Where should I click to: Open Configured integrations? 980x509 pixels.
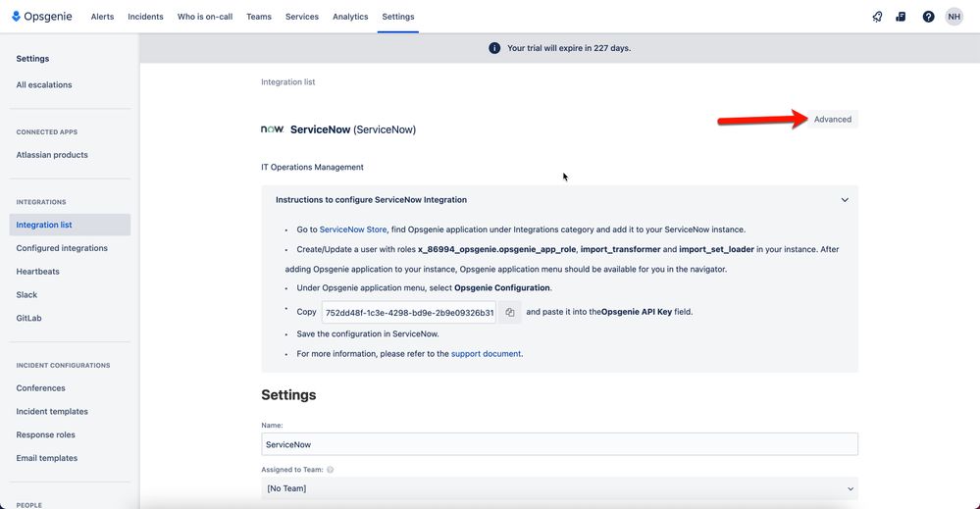pyautogui.click(x=62, y=248)
